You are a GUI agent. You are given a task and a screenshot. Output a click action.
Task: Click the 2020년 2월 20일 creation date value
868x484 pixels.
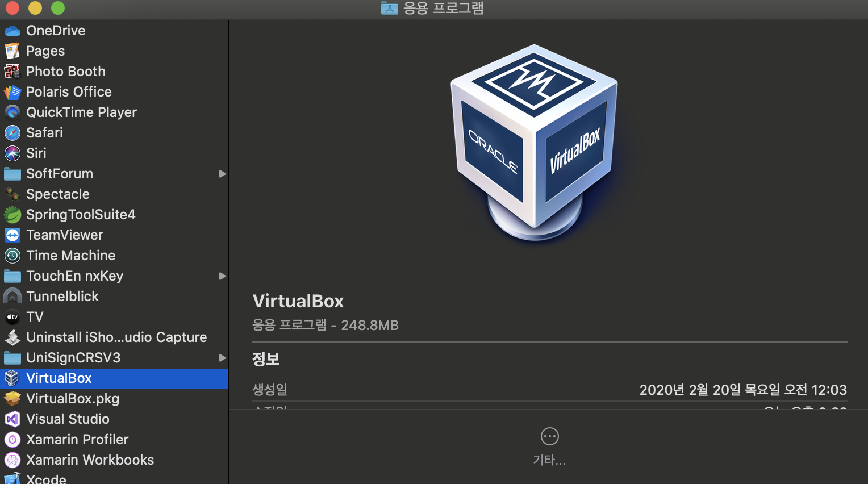tap(743, 390)
